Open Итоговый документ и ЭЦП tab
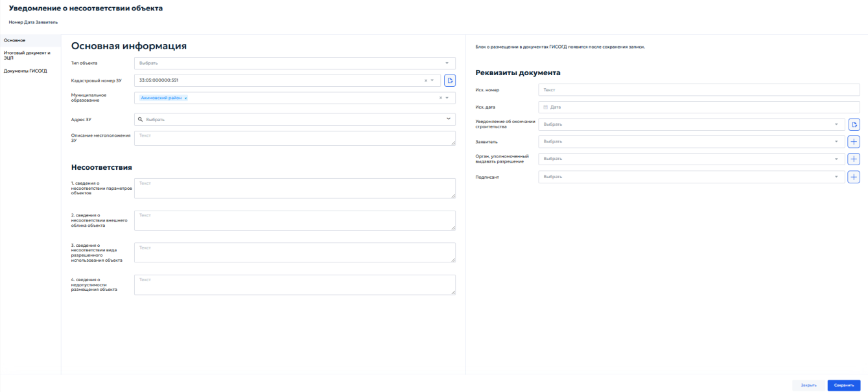This screenshot has height=392, width=868. pyautogui.click(x=30, y=55)
